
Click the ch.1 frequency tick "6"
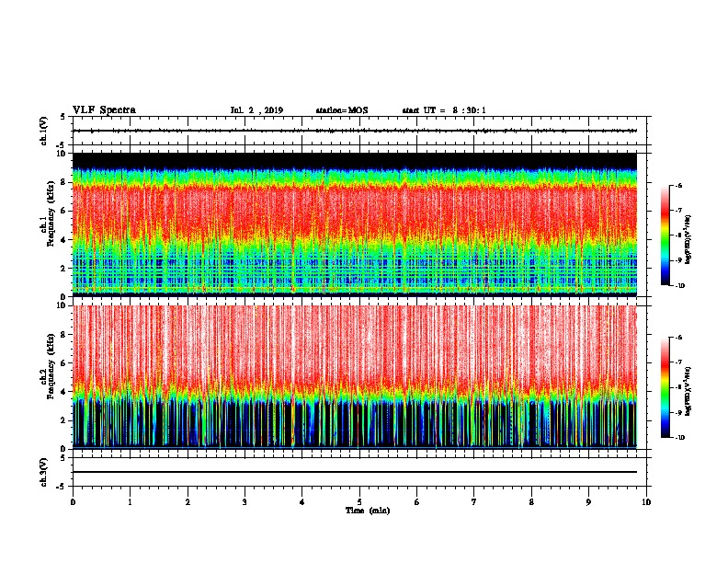tap(63, 211)
